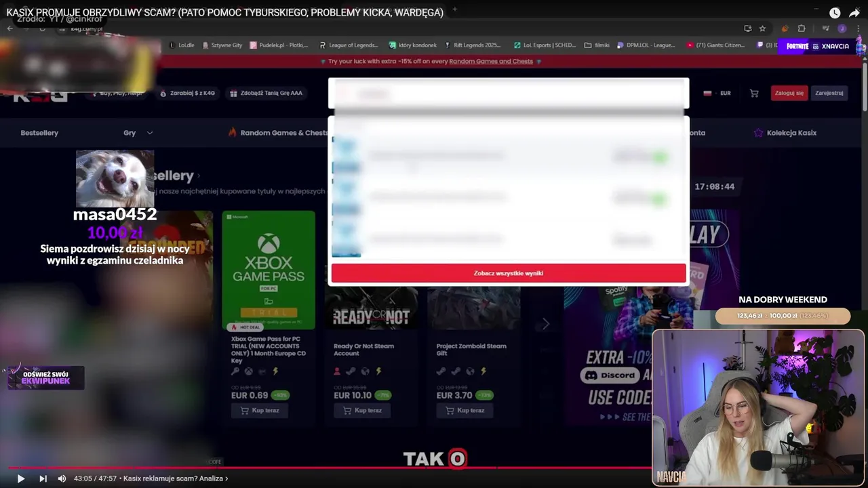Click the 'EUR 3.70' price text
The height and width of the screenshot is (488, 868).
[454, 395]
